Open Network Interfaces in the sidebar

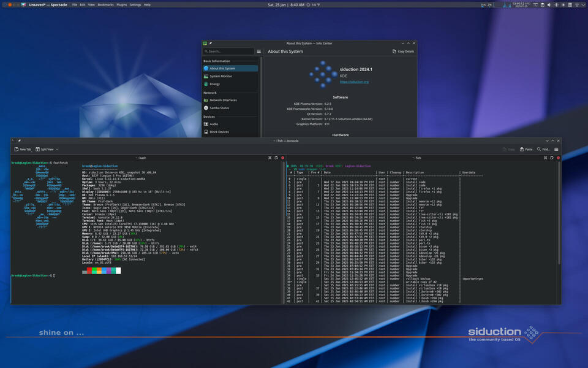click(x=230, y=100)
